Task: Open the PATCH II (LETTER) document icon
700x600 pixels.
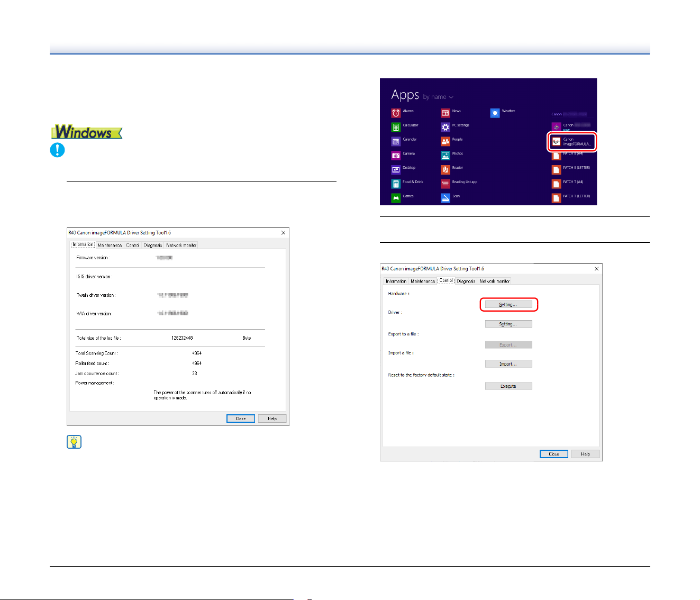Action: click(x=556, y=170)
